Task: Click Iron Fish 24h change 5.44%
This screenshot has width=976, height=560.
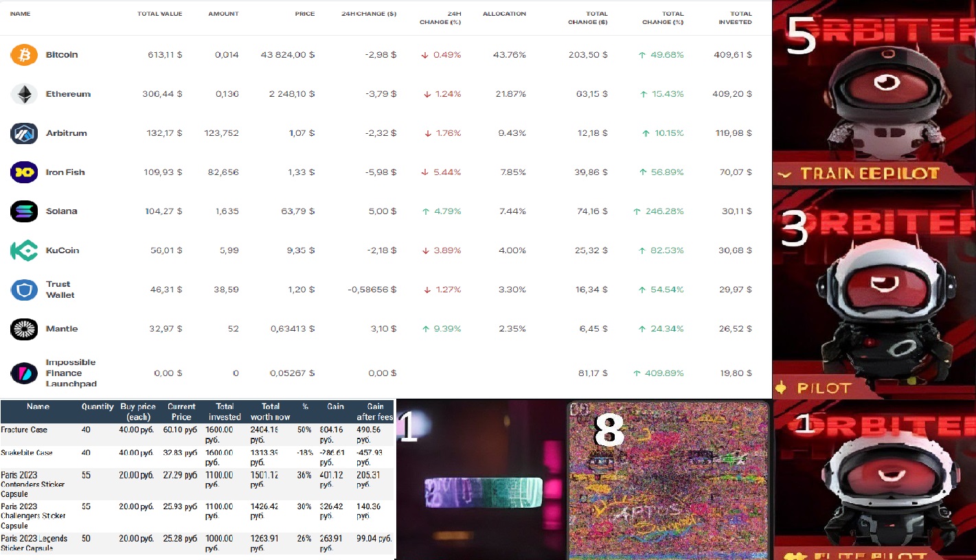Action: [x=441, y=172]
